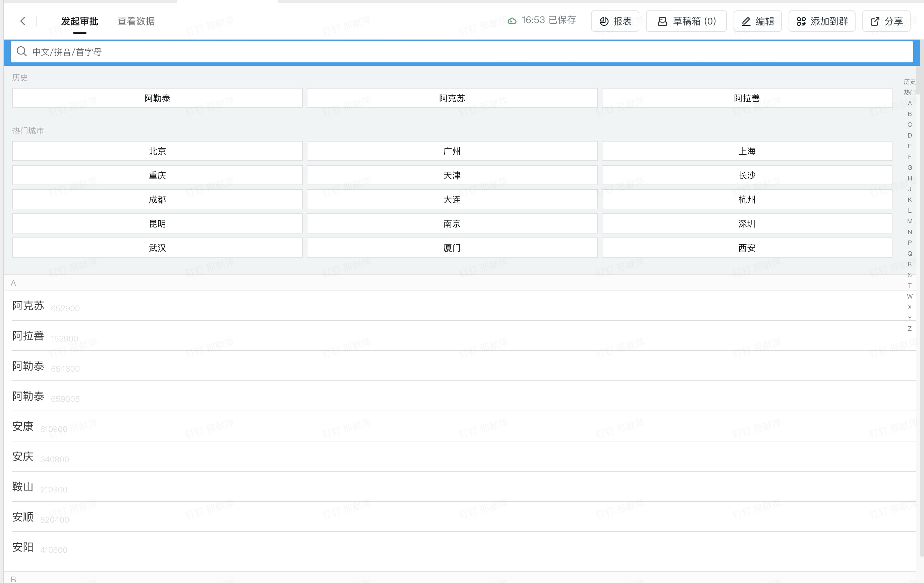Screen dimensions: 924x583
Task: Switch to the 发起审批 tab
Action: click(80, 21)
